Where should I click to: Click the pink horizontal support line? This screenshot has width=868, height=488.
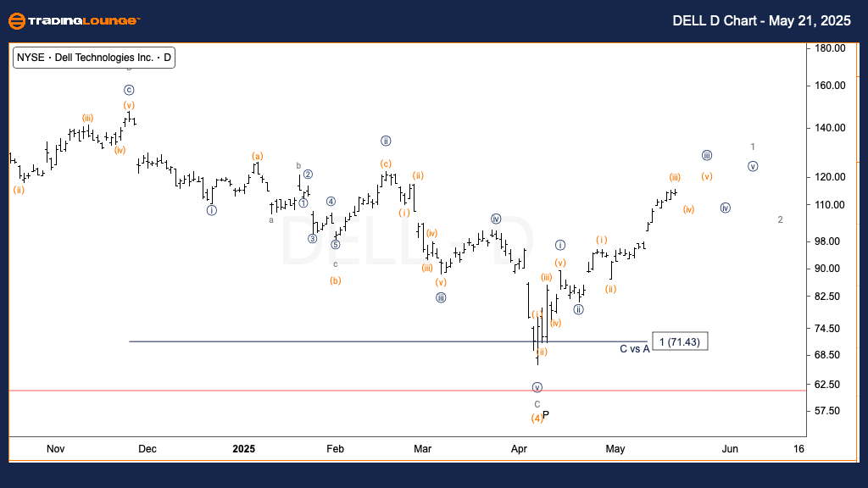pos(408,391)
